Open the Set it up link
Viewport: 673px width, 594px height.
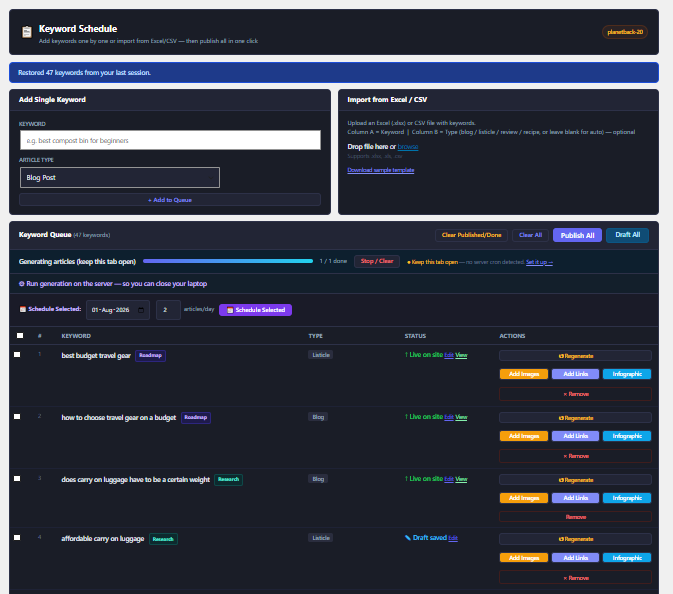[x=540, y=262]
